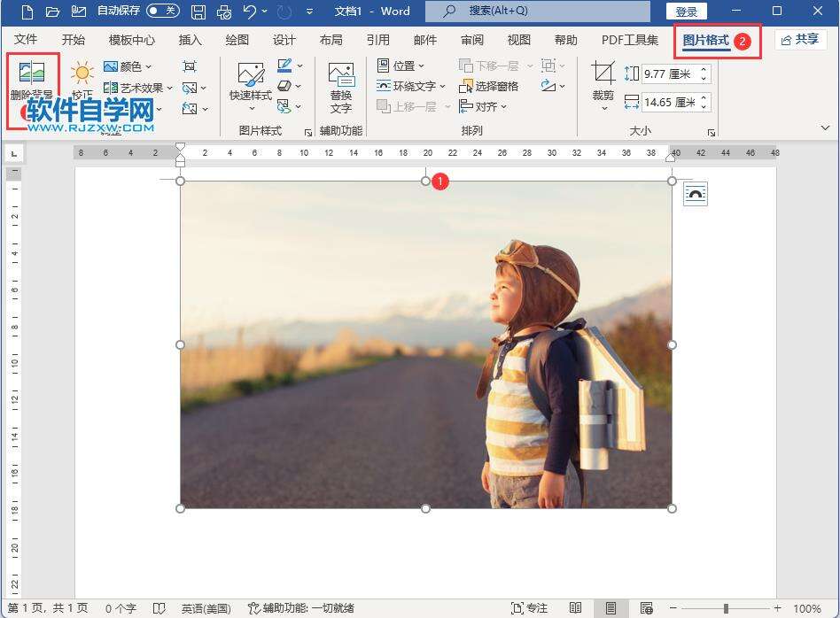Click the Sign in (登录) button
The height and width of the screenshot is (618, 840).
686,12
